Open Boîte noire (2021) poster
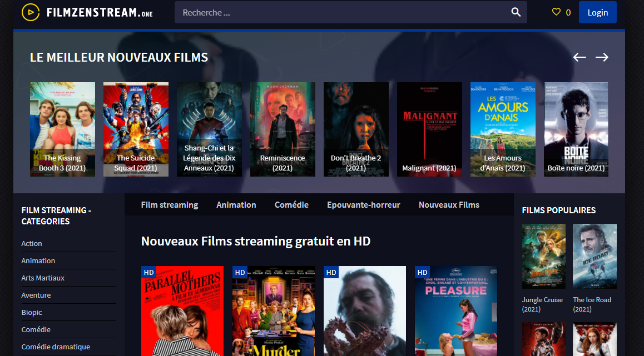This screenshot has width=644, height=356. pyautogui.click(x=576, y=129)
